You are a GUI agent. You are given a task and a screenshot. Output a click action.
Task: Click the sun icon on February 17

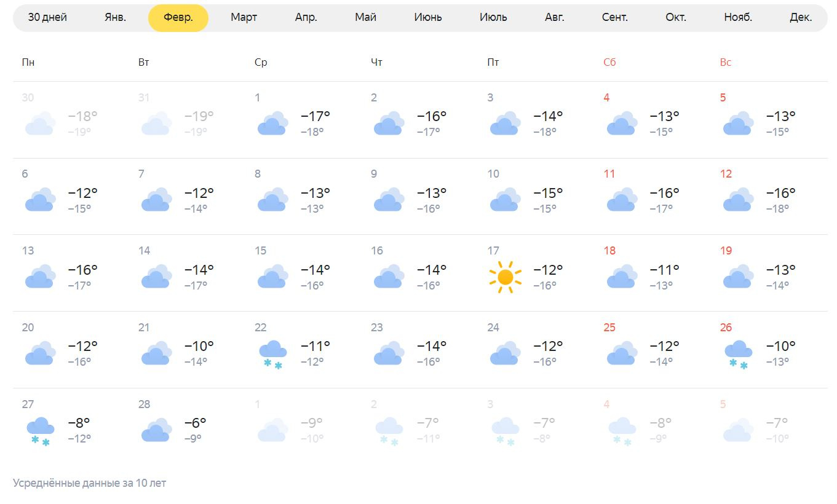[505, 277]
